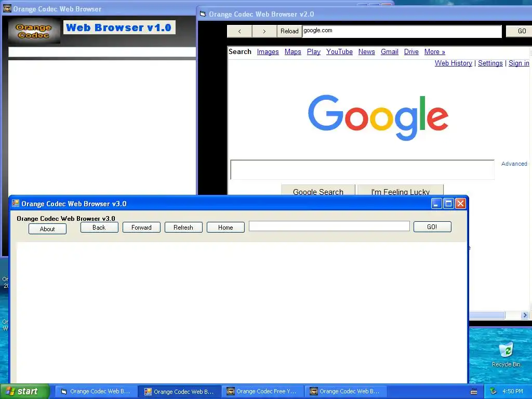
Task: Click the About button in v3.0 browser
Action: 47,229
